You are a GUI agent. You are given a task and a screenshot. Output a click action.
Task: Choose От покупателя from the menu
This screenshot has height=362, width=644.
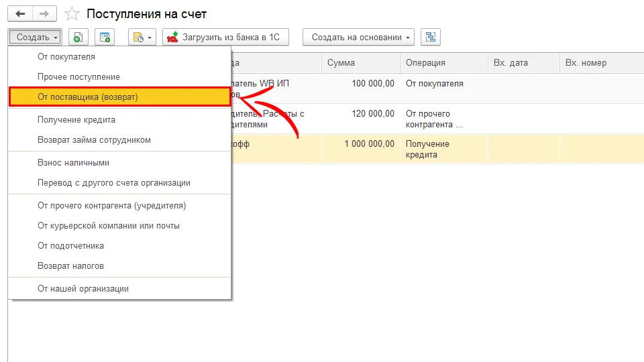(66, 57)
